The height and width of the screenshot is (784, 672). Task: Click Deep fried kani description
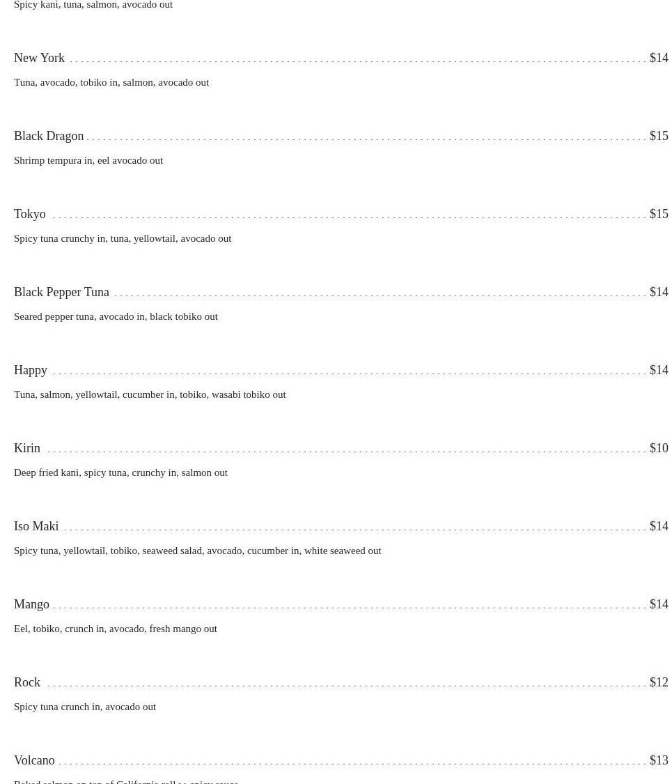point(120,472)
